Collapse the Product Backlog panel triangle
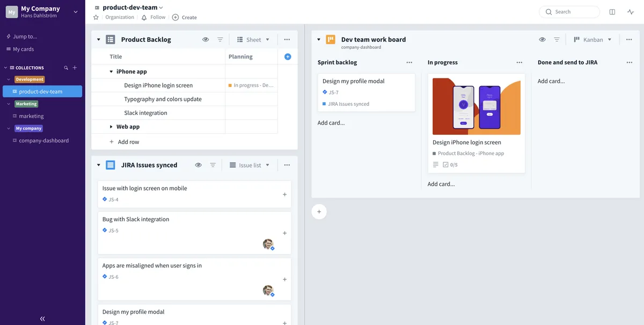This screenshot has width=644, height=325. coord(99,40)
